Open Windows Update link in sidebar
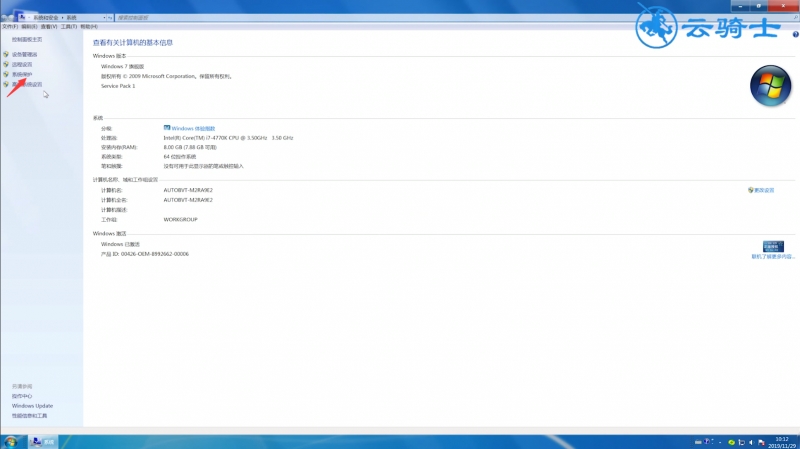Screen dimensions: 800x449 pyautogui.click(x=32, y=406)
